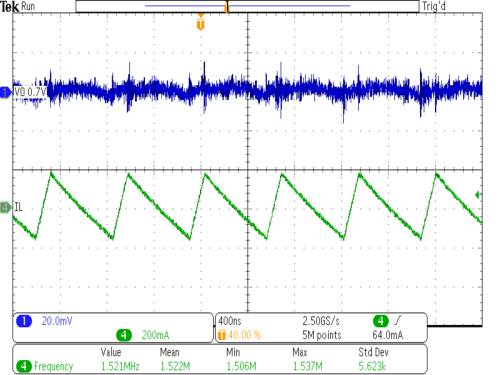Click the 5.623k standard deviation value
This screenshot has width=500, height=375.
pos(372,366)
